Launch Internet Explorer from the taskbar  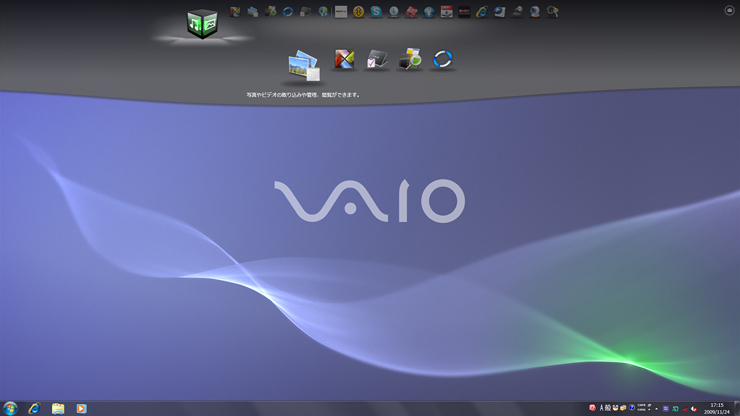35,408
